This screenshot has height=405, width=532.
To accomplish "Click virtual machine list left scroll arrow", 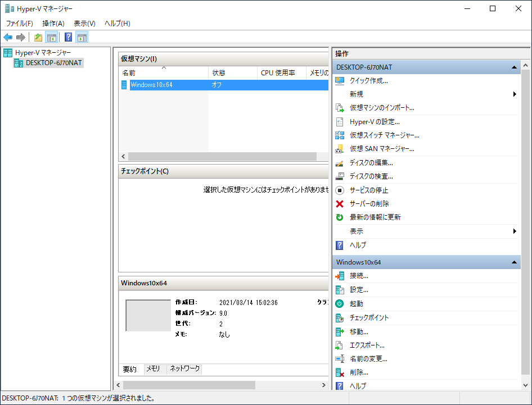I will tap(123, 156).
